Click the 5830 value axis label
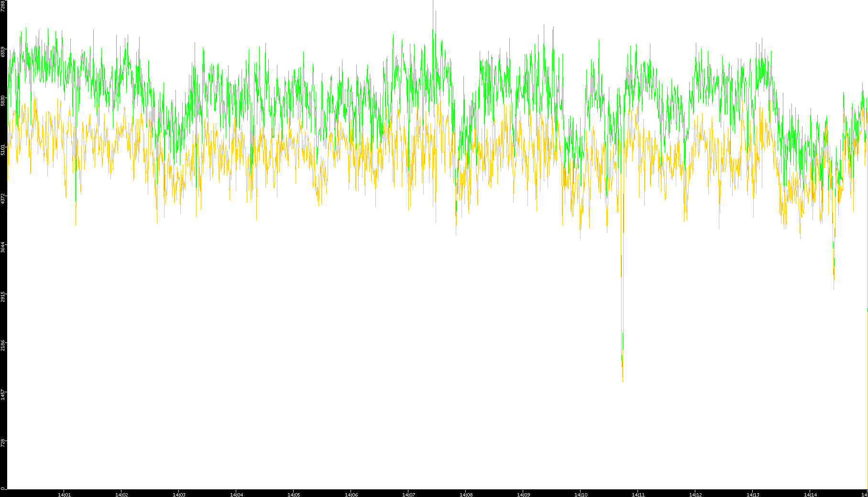The width and height of the screenshot is (868, 497). (x=3, y=100)
